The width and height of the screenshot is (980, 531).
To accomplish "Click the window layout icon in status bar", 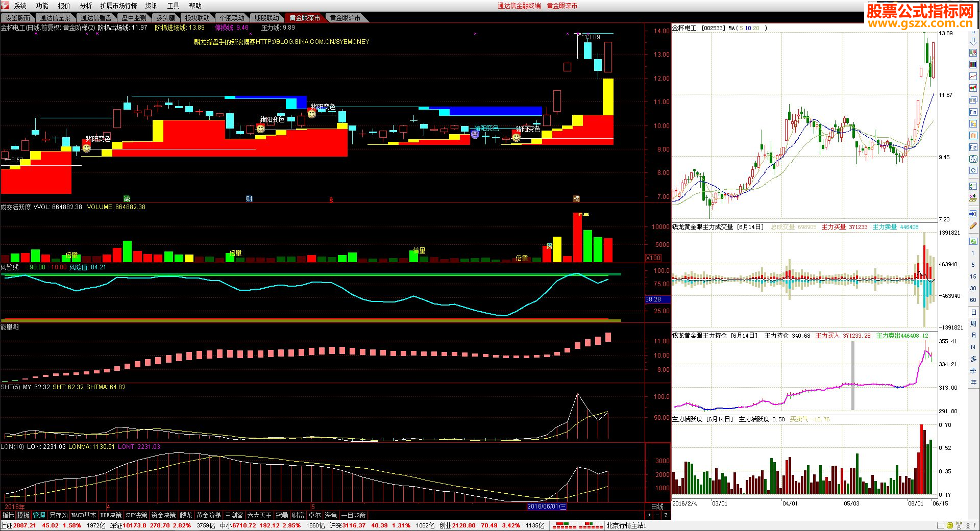I will (x=941, y=525).
